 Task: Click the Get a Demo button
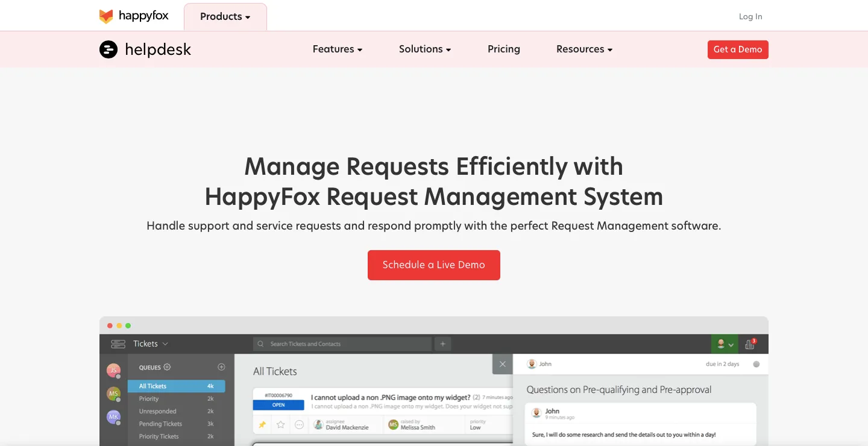tap(738, 49)
